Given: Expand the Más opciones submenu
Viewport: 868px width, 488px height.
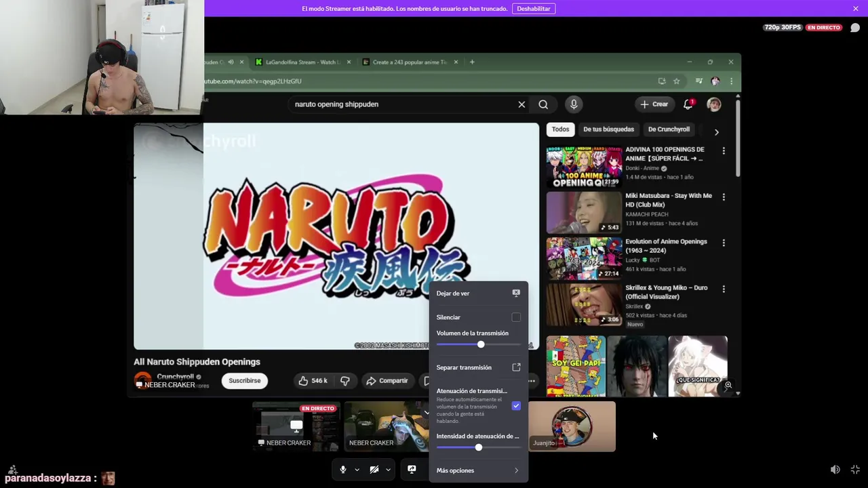Looking at the screenshot, I should 478,470.
